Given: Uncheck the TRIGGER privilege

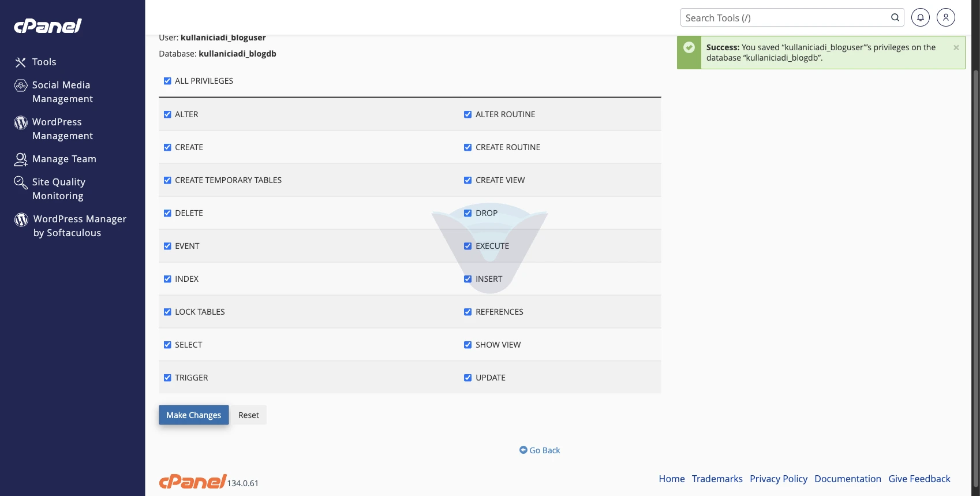Looking at the screenshot, I should tap(167, 378).
